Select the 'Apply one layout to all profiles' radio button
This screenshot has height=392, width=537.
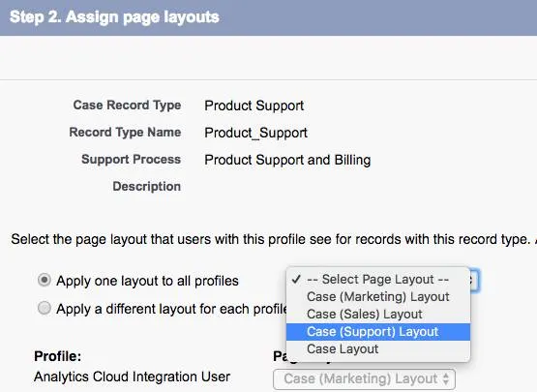(x=45, y=281)
